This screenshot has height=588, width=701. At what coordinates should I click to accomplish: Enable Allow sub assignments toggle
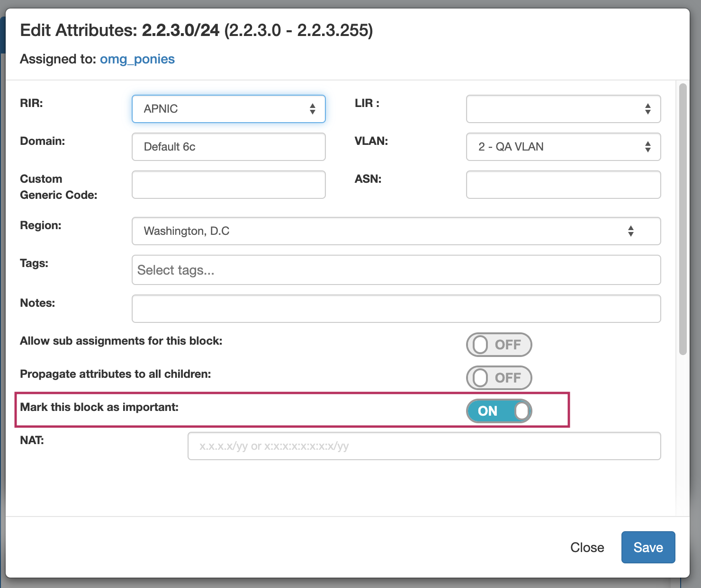coord(499,345)
